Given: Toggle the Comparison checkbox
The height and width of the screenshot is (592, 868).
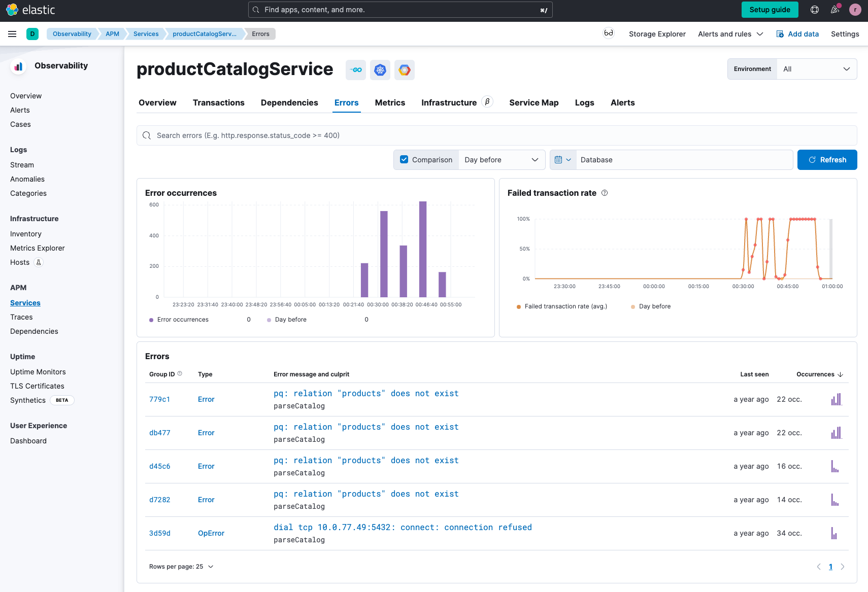Looking at the screenshot, I should [404, 160].
